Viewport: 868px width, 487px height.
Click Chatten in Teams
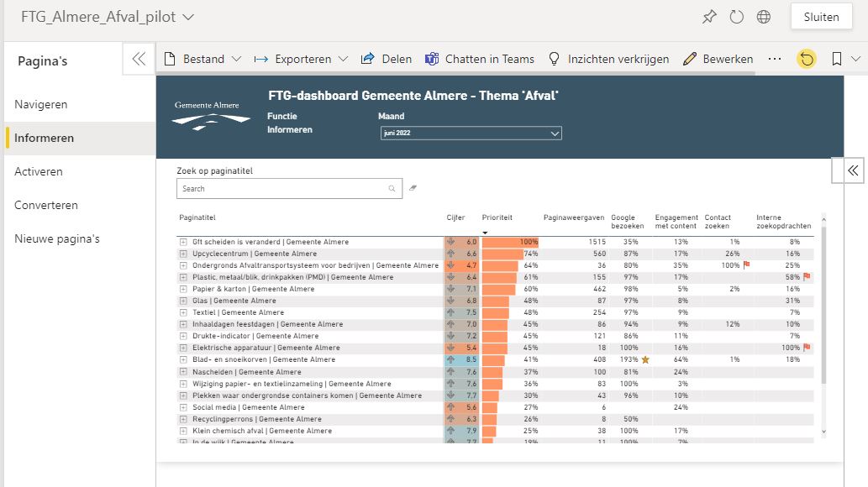[x=480, y=59]
